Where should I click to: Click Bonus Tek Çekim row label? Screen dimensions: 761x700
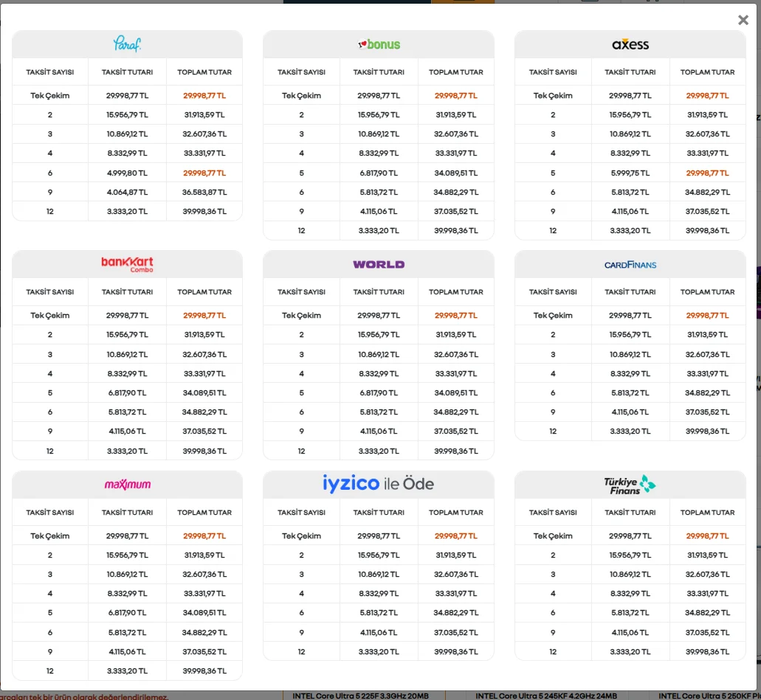[x=301, y=96]
